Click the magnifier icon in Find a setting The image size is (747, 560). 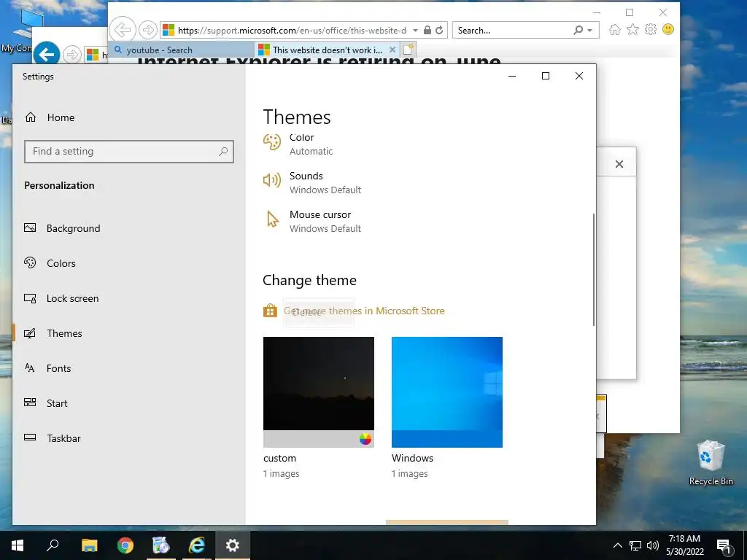(223, 152)
